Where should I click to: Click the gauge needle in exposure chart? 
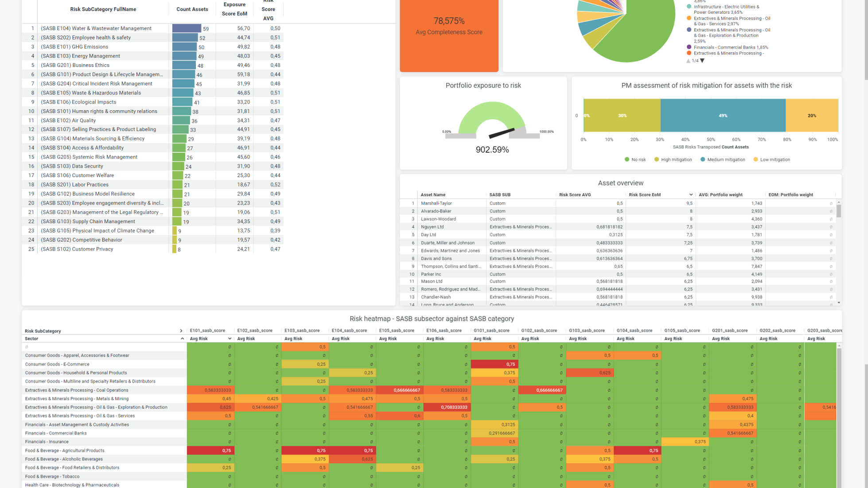point(502,133)
